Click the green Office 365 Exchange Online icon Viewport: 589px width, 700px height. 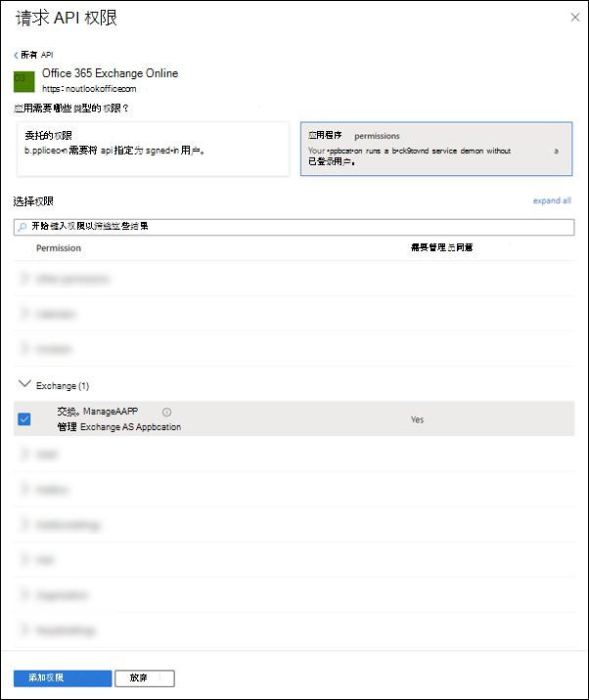(24, 82)
